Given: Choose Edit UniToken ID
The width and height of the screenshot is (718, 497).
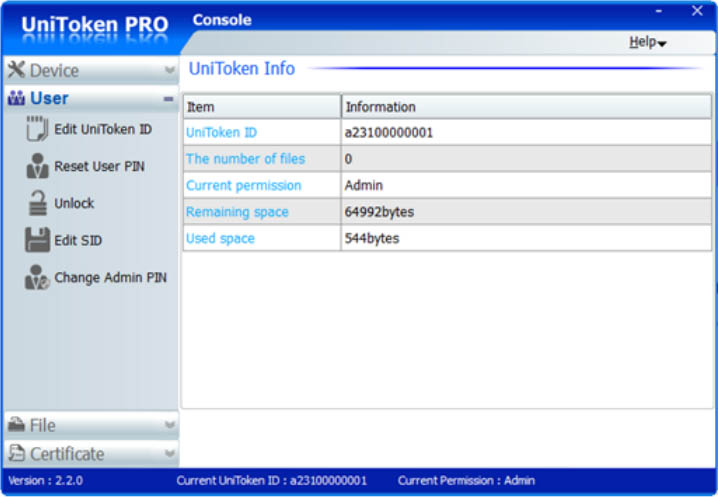Looking at the screenshot, I should [x=103, y=129].
